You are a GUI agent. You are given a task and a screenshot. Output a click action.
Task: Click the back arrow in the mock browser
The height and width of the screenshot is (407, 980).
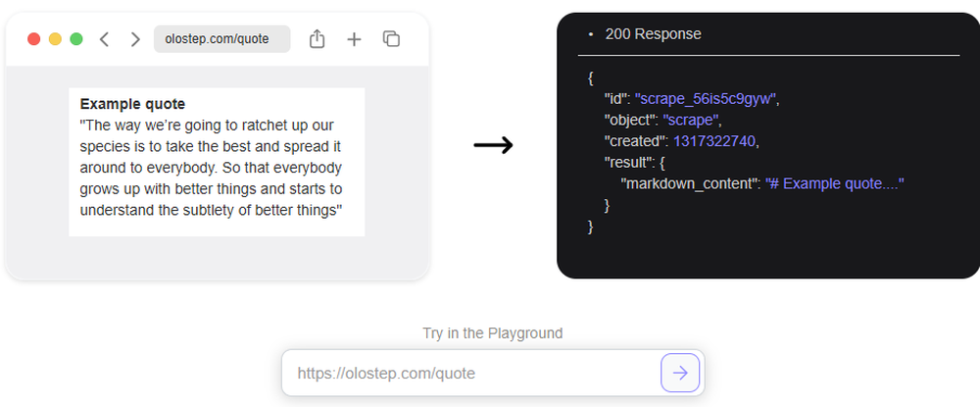pos(105,39)
